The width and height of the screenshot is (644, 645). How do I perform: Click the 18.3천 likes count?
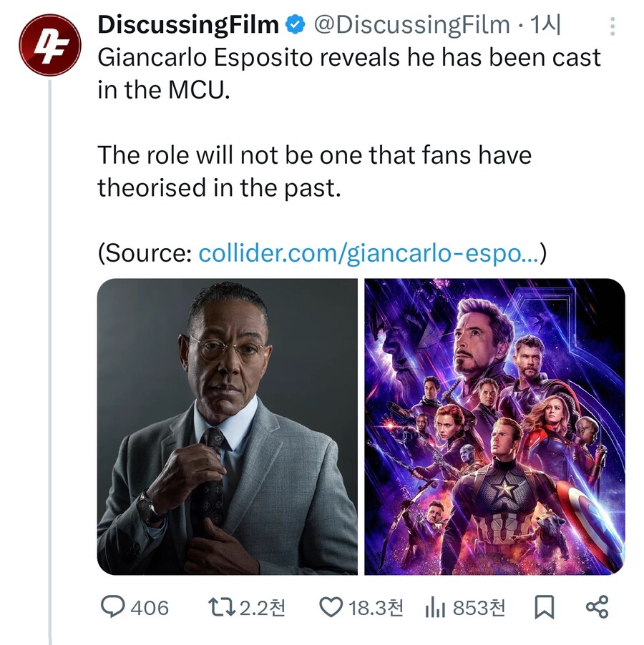pyautogui.click(x=376, y=608)
